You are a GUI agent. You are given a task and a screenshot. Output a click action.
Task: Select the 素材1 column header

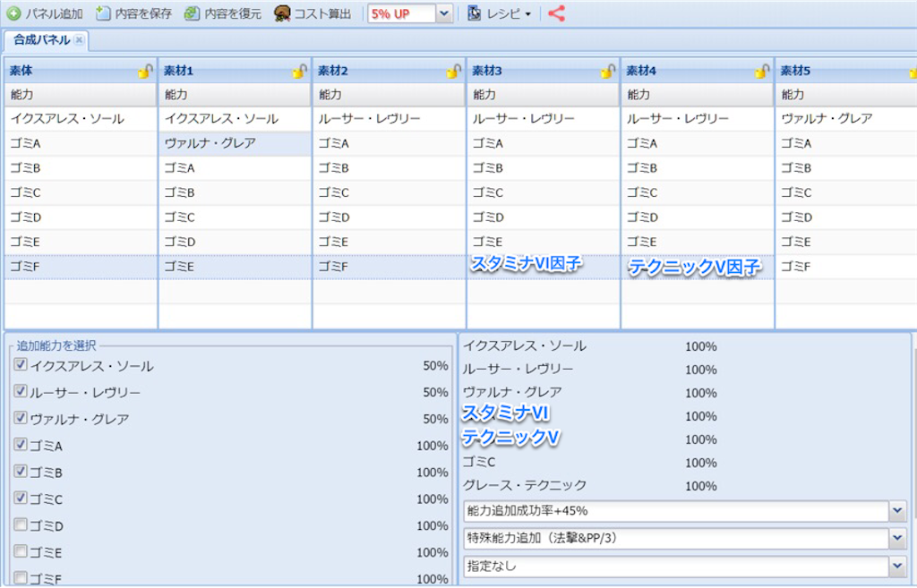[236, 71]
